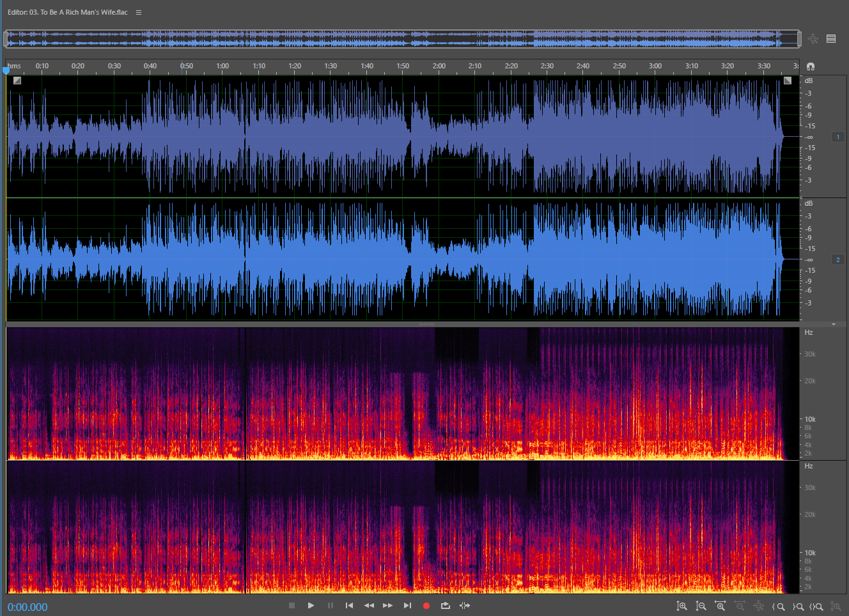
Task: Zoom out amplitude icon
Action: [701, 606]
